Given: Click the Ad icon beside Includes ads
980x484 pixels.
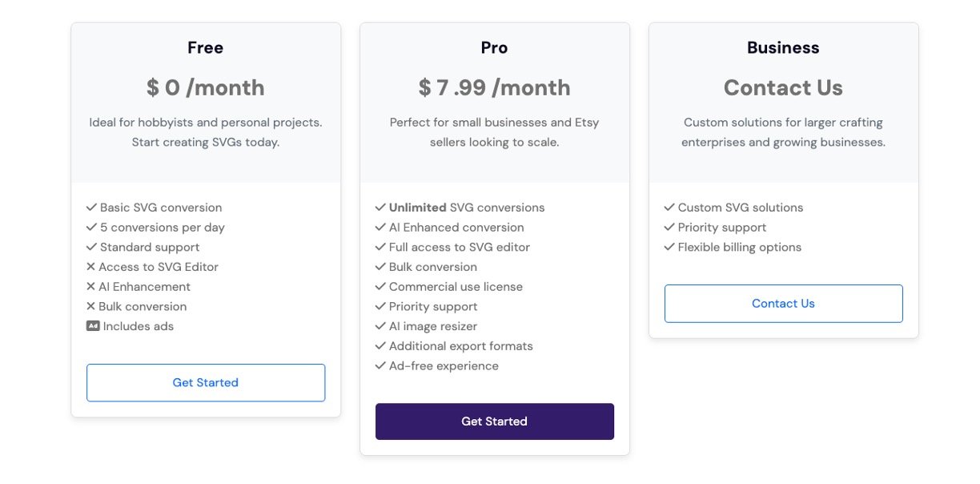Looking at the screenshot, I should point(93,326).
